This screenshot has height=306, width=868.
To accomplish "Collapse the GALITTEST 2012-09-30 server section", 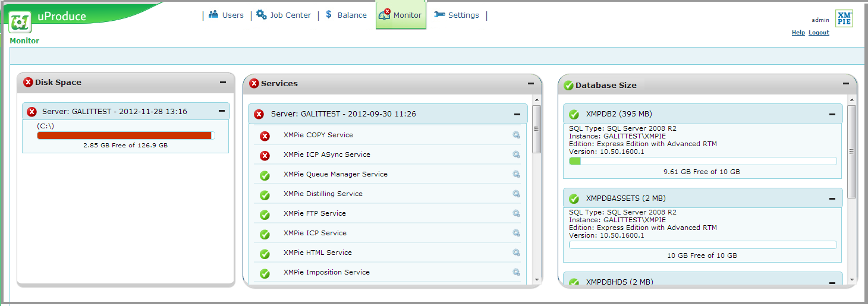I will coord(517,114).
